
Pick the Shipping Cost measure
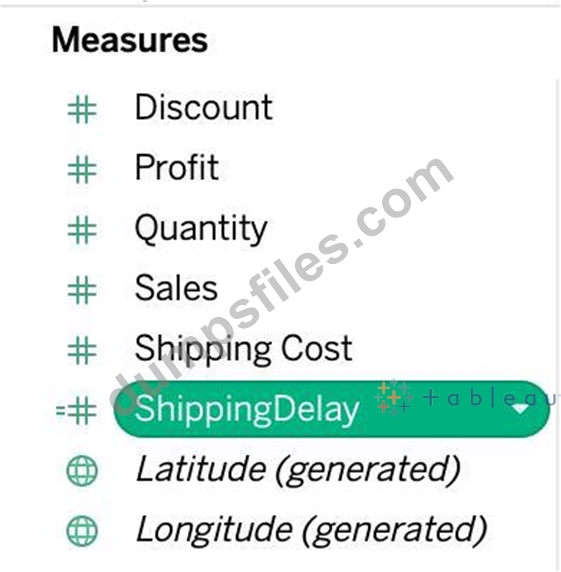point(244,349)
